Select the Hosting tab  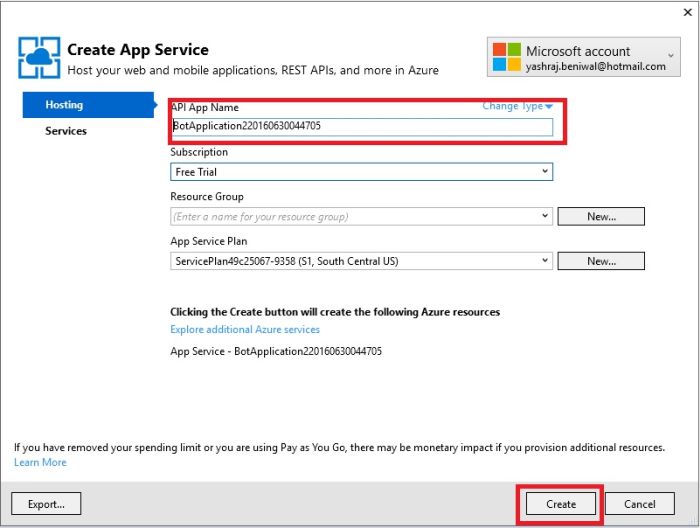(x=88, y=105)
